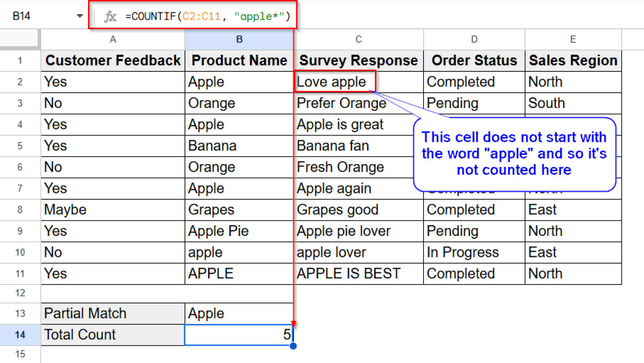Click the row 14 header

point(20,334)
